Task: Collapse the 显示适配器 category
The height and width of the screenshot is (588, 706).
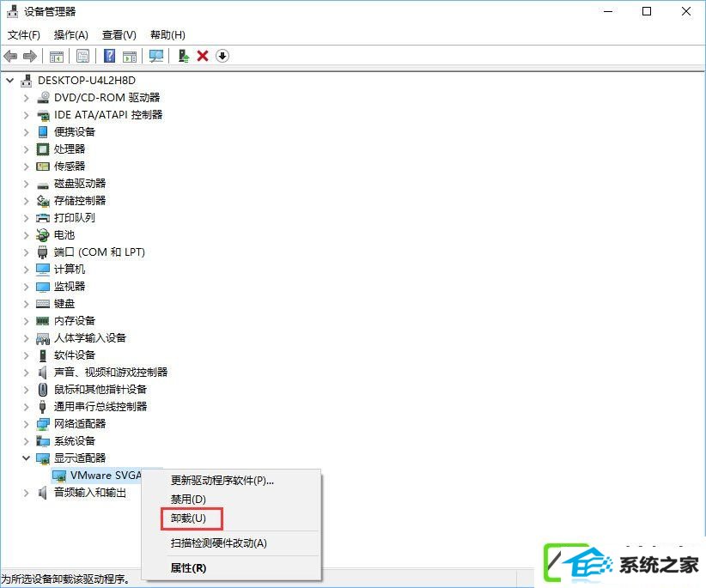Action: 26,458
